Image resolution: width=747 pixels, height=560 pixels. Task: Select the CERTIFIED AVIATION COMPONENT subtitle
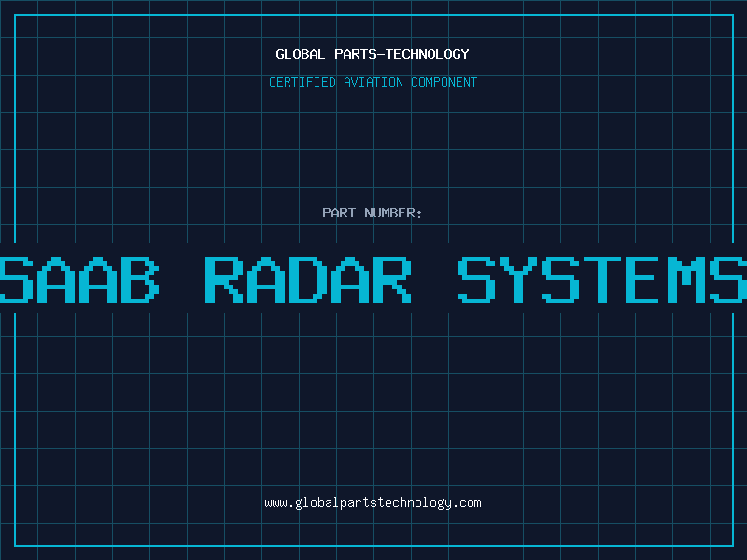tap(373, 82)
